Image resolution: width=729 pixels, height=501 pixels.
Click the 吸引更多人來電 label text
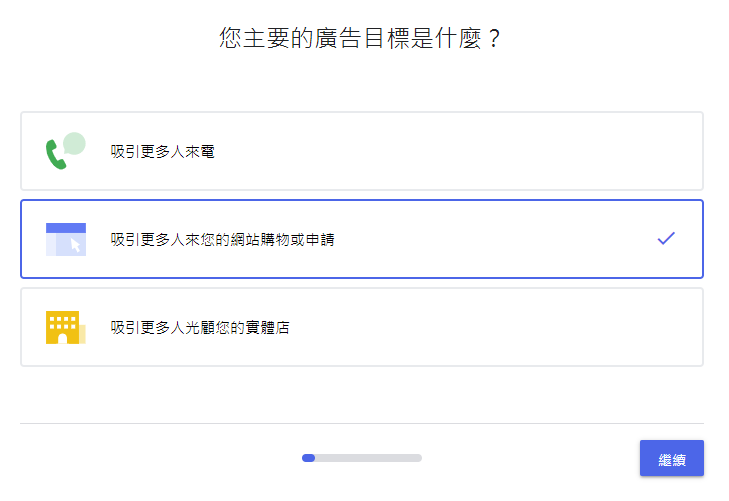click(x=163, y=152)
